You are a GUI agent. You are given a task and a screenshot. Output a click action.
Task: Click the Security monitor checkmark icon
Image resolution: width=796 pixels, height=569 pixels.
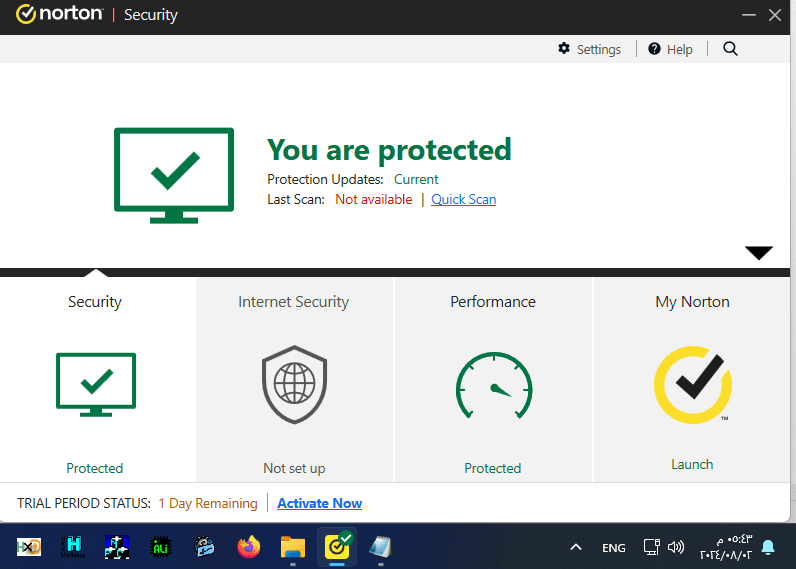pyautogui.click(x=96, y=385)
